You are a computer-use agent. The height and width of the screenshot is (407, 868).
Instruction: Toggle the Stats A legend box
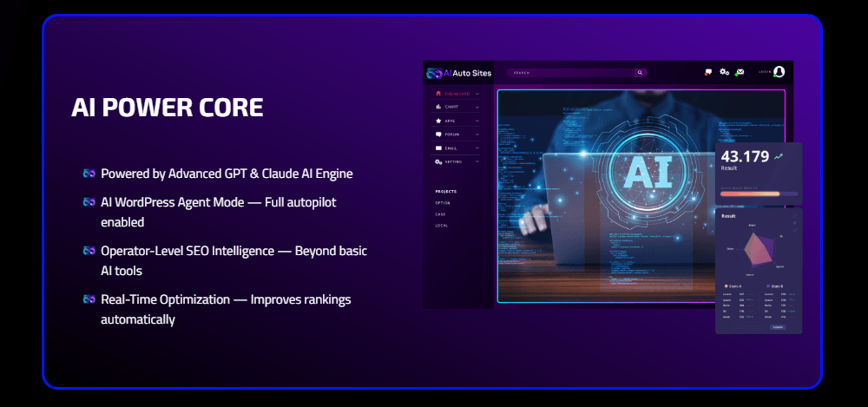point(727,286)
